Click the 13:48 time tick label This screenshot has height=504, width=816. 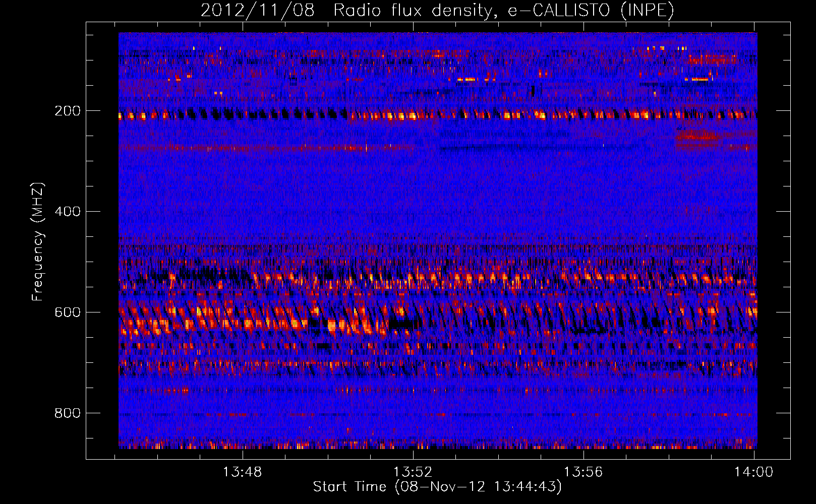click(x=243, y=472)
